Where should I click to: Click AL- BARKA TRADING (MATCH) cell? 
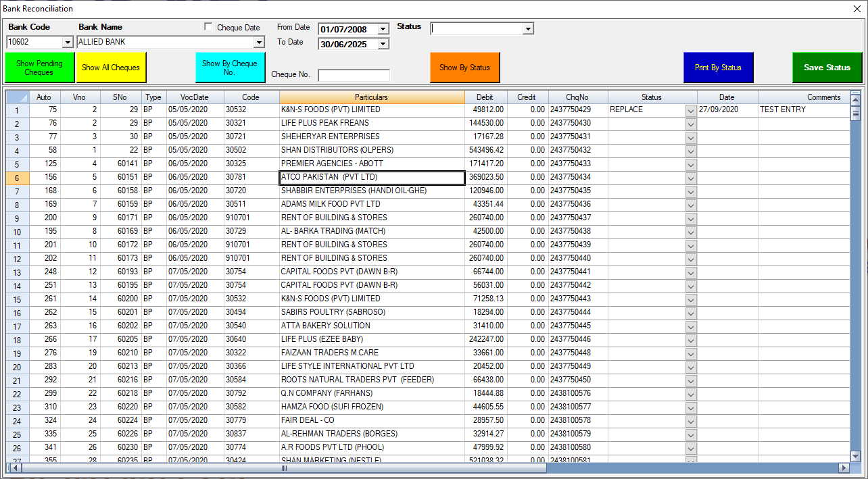coord(372,231)
